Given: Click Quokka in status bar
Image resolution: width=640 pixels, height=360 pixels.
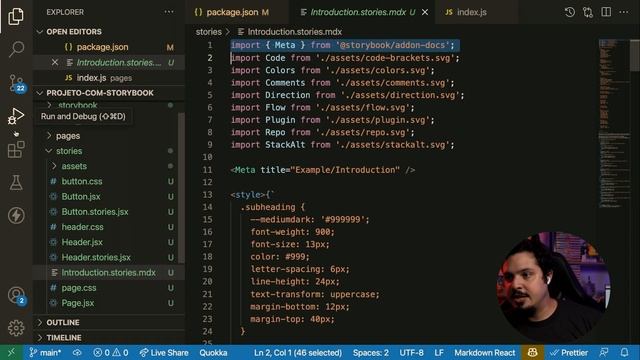Looking at the screenshot, I should coord(213,353).
